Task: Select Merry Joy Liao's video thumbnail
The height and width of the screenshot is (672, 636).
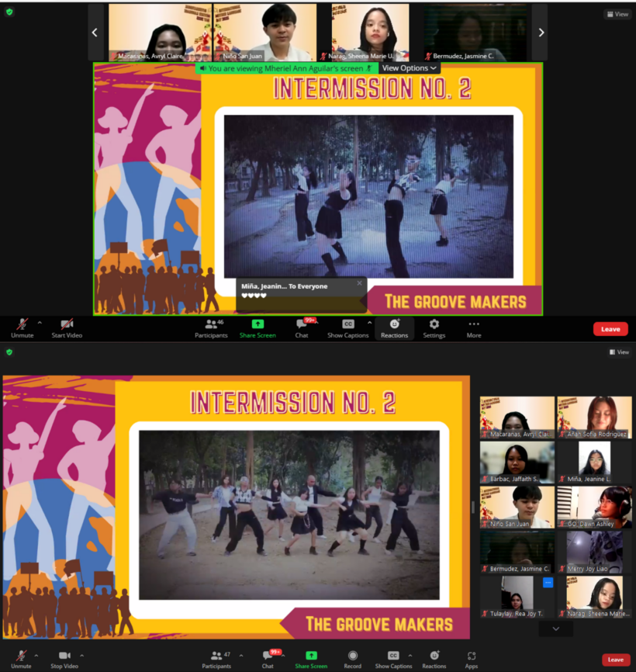Action: pyautogui.click(x=593, y=552)
